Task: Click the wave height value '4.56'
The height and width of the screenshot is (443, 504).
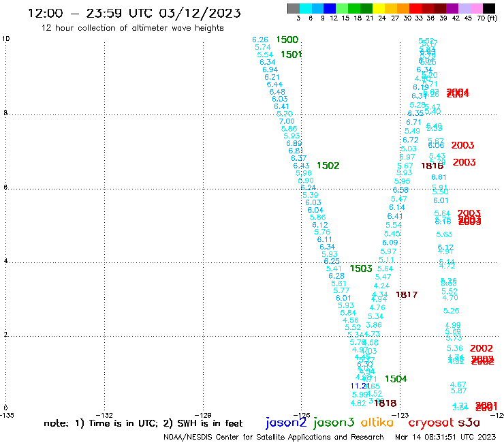Action: point(350,320)
